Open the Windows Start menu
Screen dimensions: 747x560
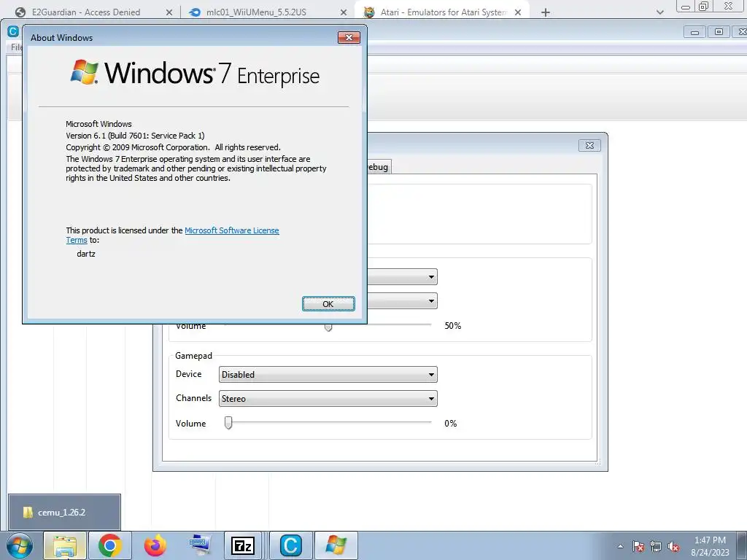point(20,545)
